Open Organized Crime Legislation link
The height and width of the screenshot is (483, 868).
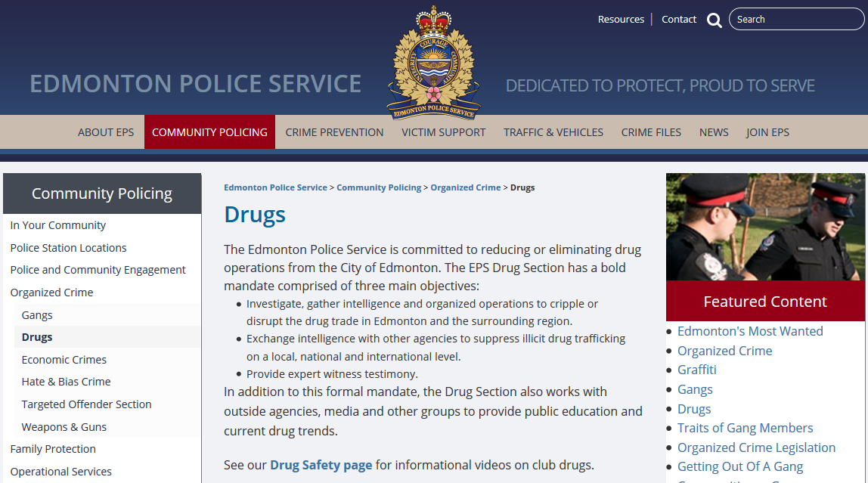(756, 447)
